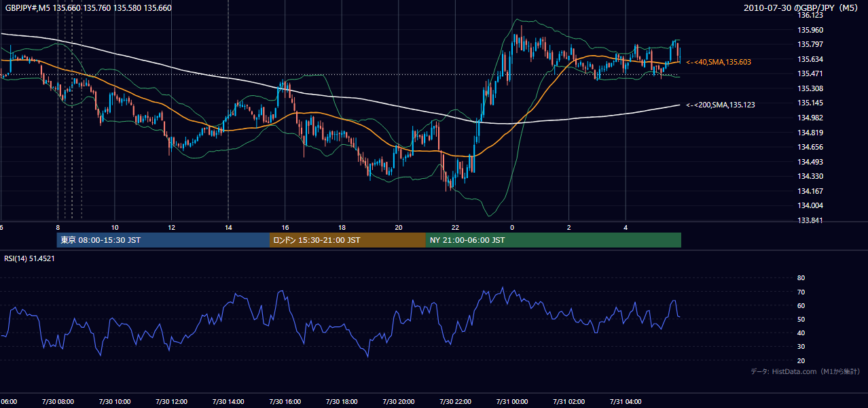Click the 134.819 price axis label

810,133
